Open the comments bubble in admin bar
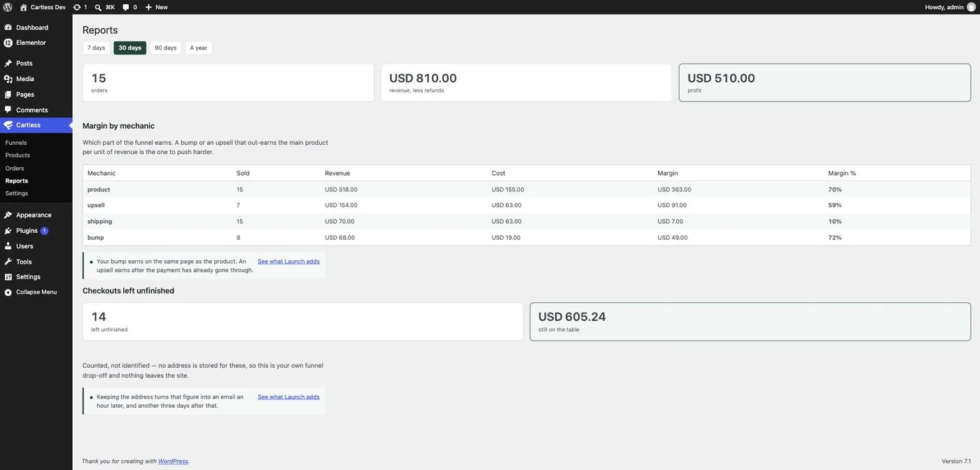980x470 pixels. pyautogui.click(x=126, y=7)
